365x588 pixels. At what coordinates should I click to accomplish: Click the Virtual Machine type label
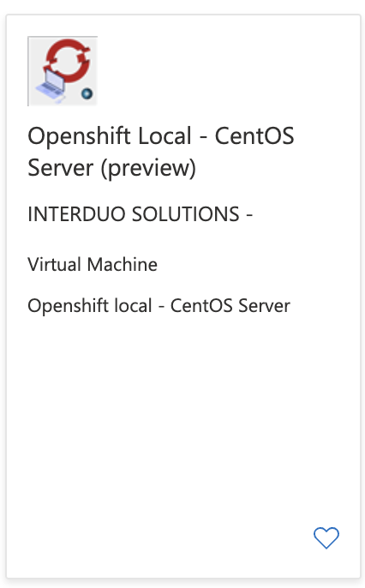93,264
